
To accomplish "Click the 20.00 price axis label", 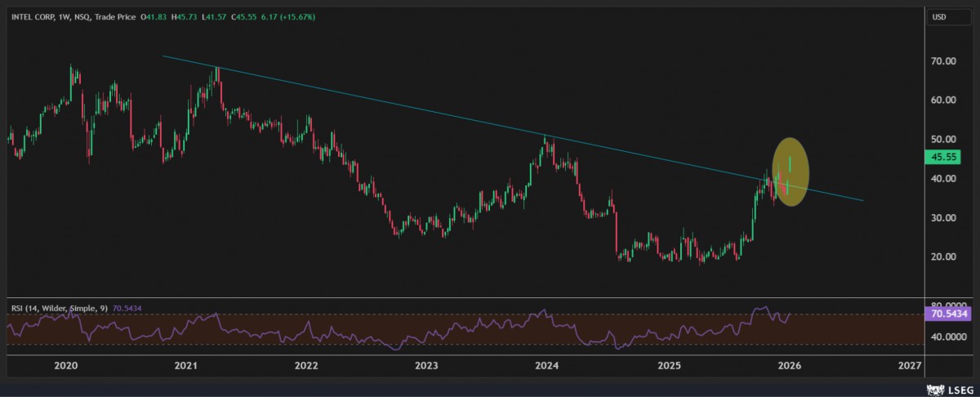I will point(943,256).
